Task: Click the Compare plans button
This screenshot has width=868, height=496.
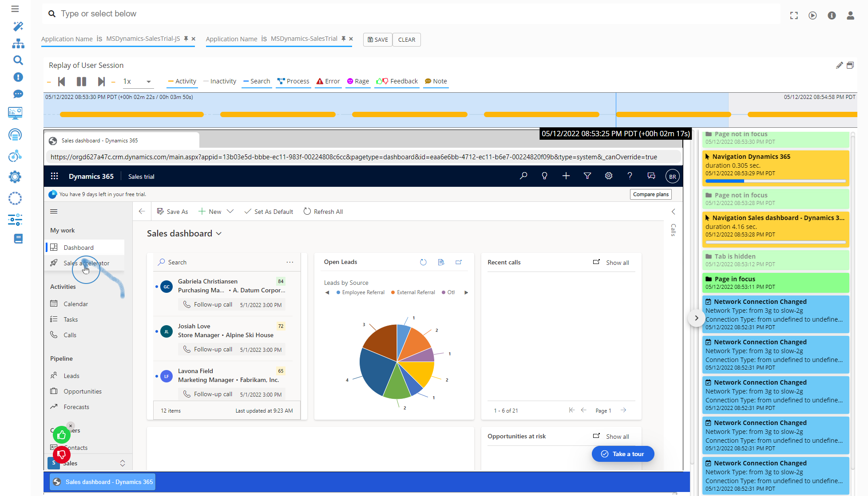Action: tap(650, 194)
